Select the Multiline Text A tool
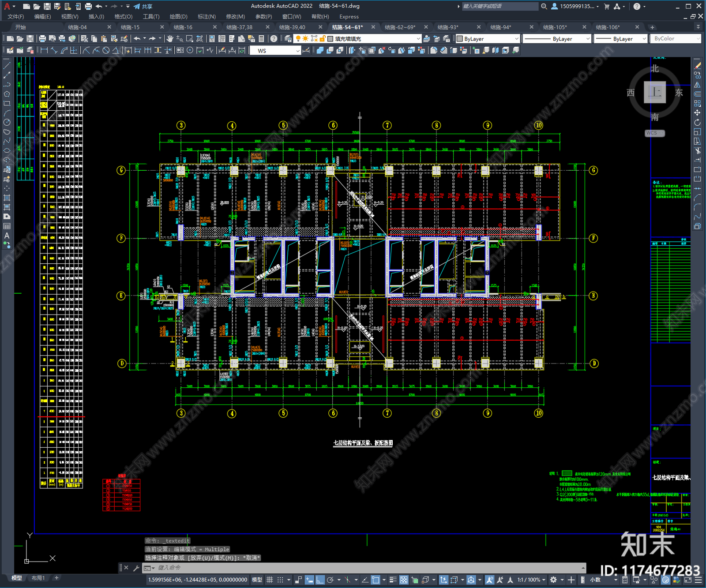Viewport: 706px width, 588px height. pos(7,236)
